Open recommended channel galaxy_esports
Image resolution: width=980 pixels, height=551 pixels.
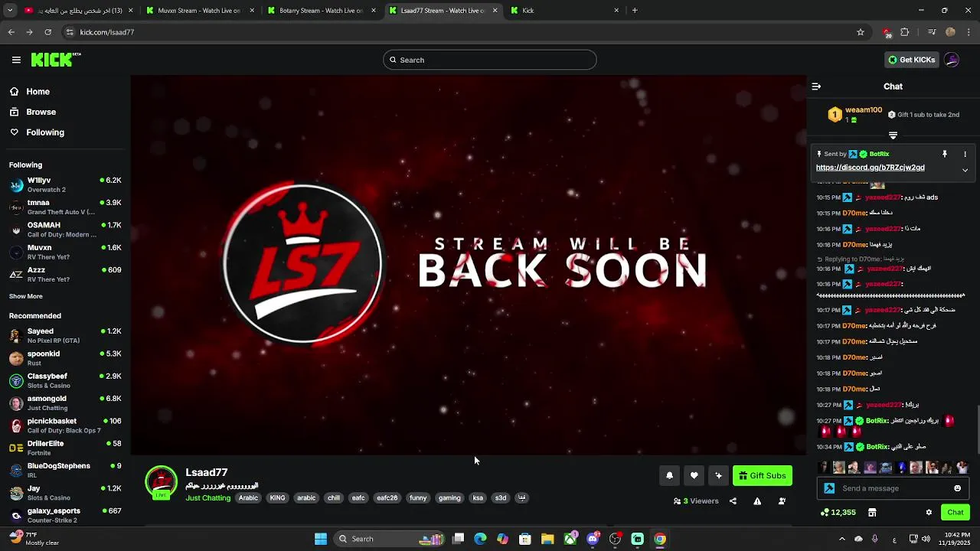[x=65, y=515]
